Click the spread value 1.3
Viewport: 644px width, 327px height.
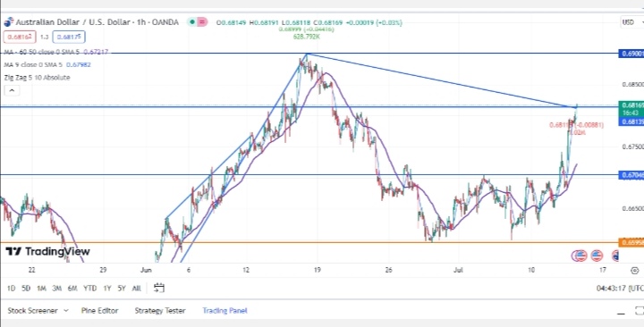pos(45,37)
